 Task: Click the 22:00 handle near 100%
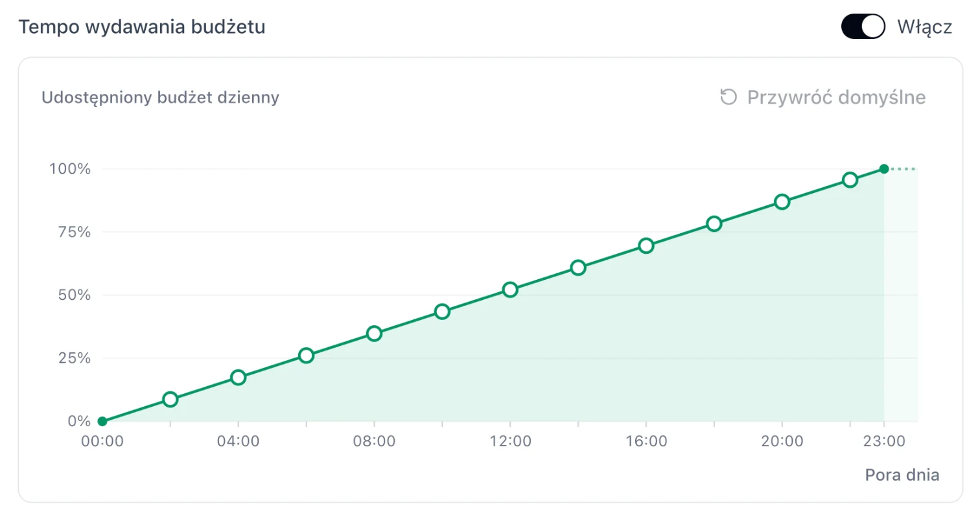click(850, 179)
